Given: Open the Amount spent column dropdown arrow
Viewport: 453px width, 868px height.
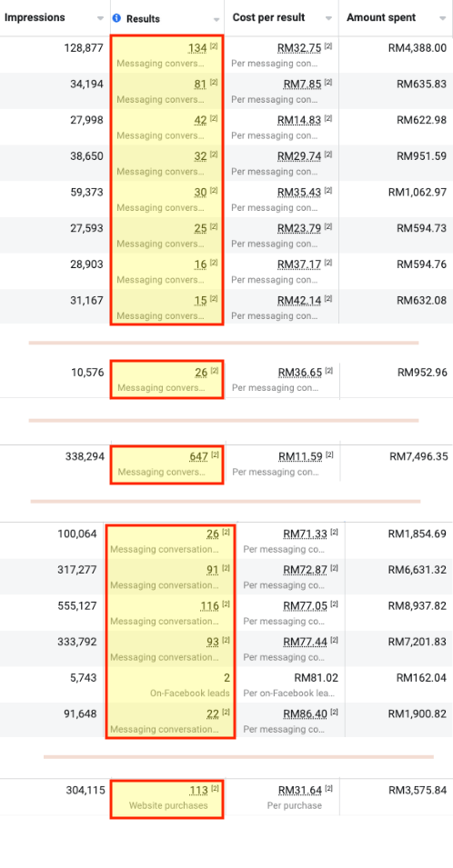Looking at the screenshot, I should (442, 18).
